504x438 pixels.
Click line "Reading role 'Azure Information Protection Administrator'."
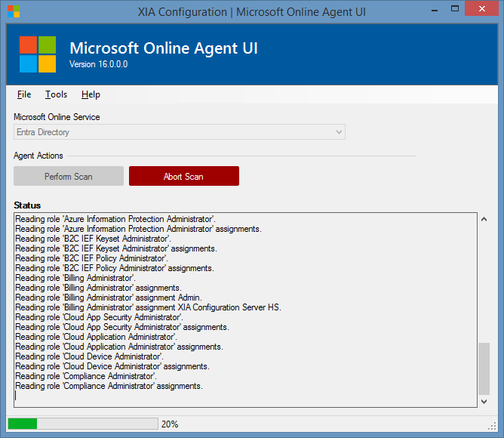tap(115, 219)
